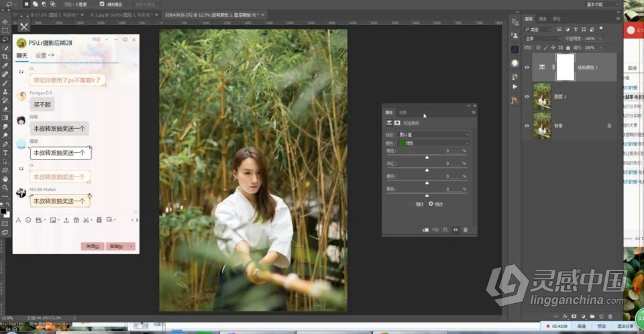The image size is (644, 334).
Task: Click the trash icon in Properties panel
Action: pos(466,230)
